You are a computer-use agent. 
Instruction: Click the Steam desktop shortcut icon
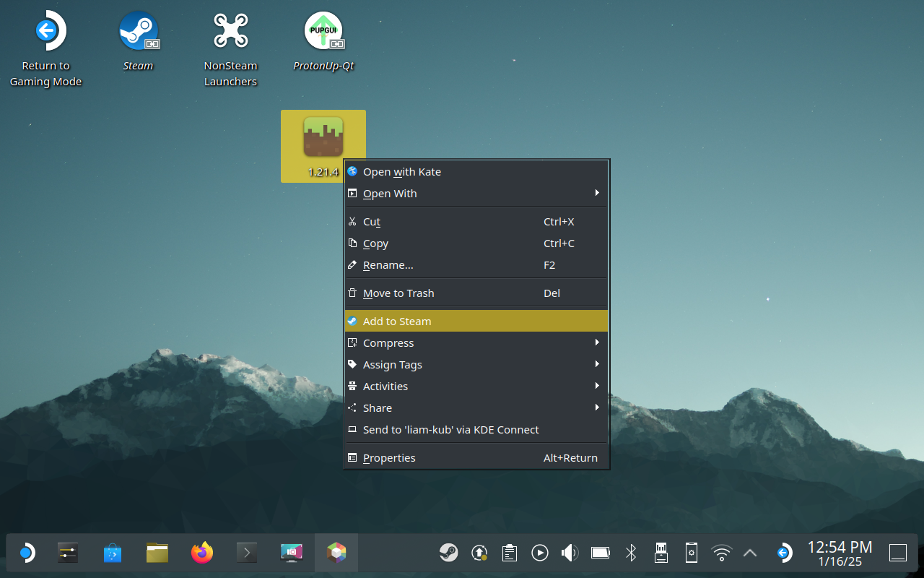[138, 32]
